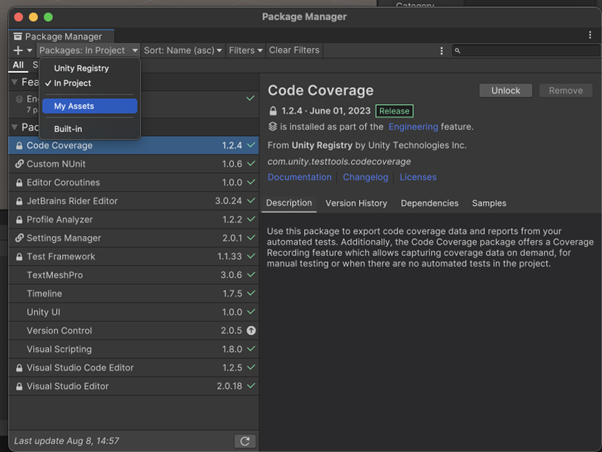The image size is (602, 452).
Task: Select the Timeline package
Action: click(x=134, y=293)
